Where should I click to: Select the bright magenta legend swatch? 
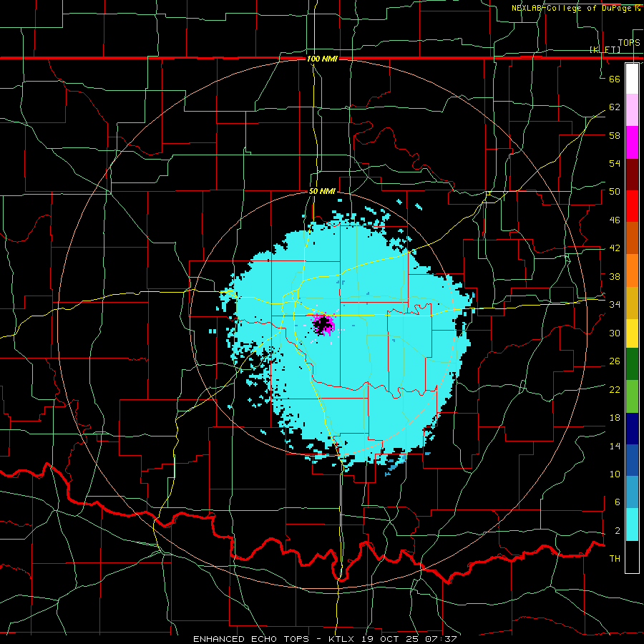(x=632, y=142)
